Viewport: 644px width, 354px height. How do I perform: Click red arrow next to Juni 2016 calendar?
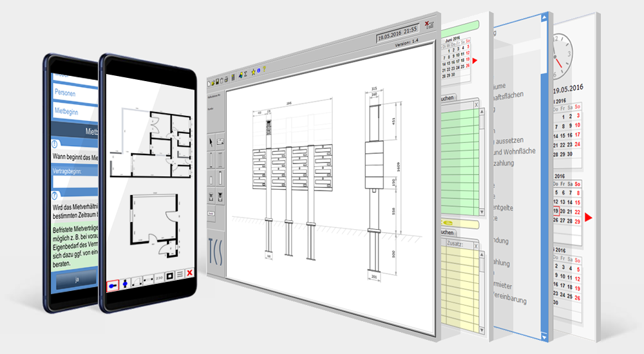coord(475,61)
